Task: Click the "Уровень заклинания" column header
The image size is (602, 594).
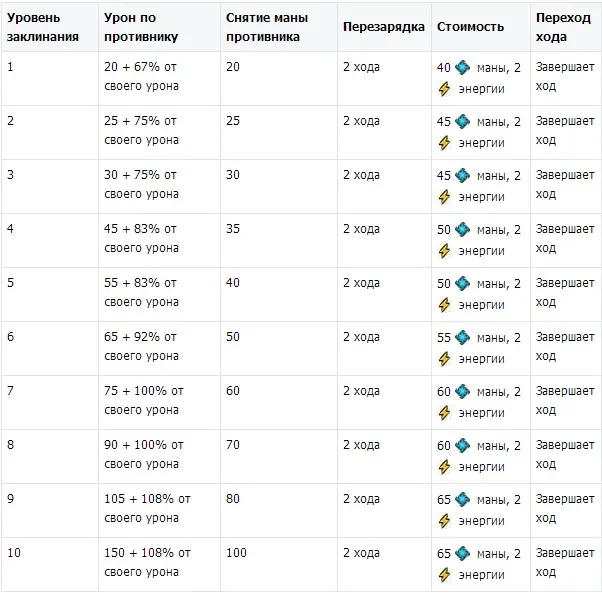Action: click(x=37, y=28)
